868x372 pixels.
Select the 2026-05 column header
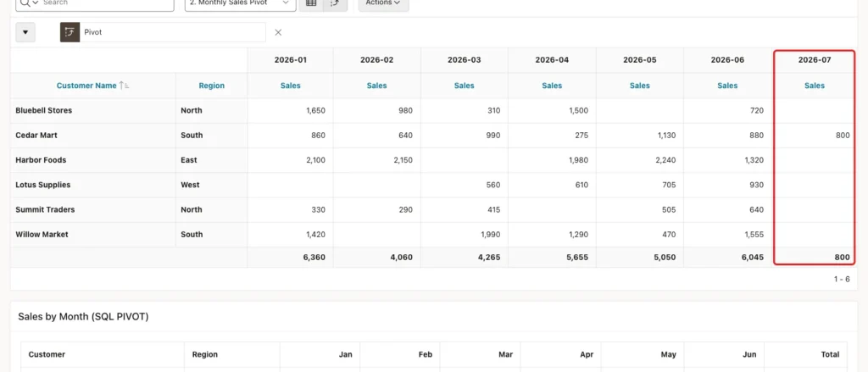pos(639,60)
